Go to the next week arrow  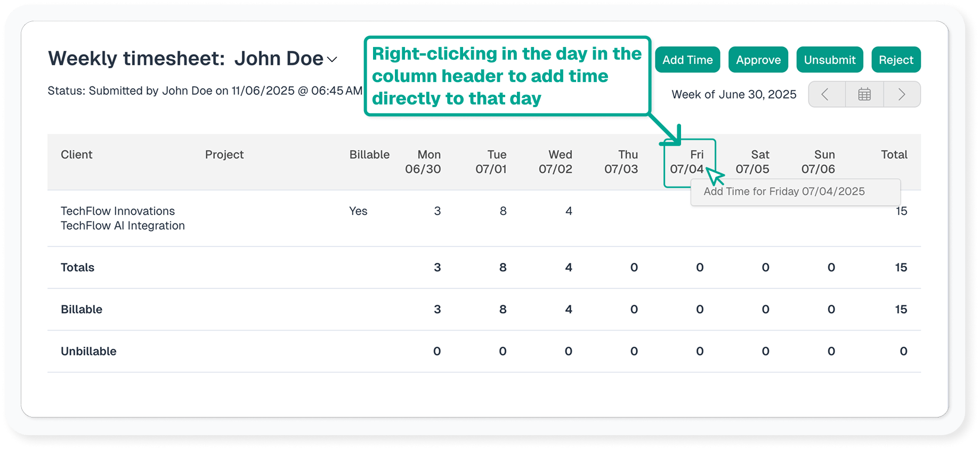[x=902, y=94]
